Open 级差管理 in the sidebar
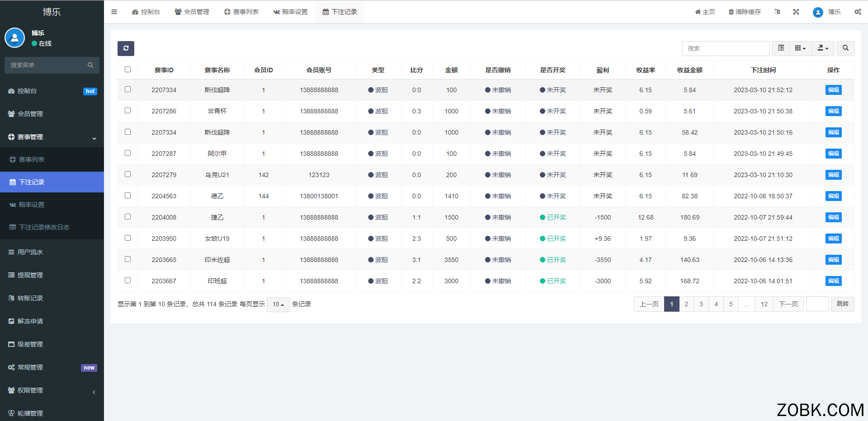 pyautogui.click(x=52, y=344)
